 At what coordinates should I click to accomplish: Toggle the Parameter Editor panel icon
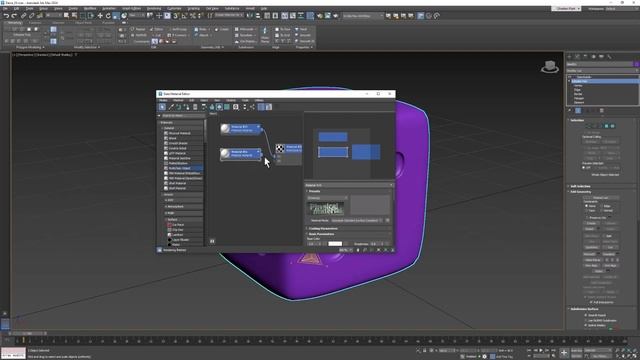click(269, 107)
